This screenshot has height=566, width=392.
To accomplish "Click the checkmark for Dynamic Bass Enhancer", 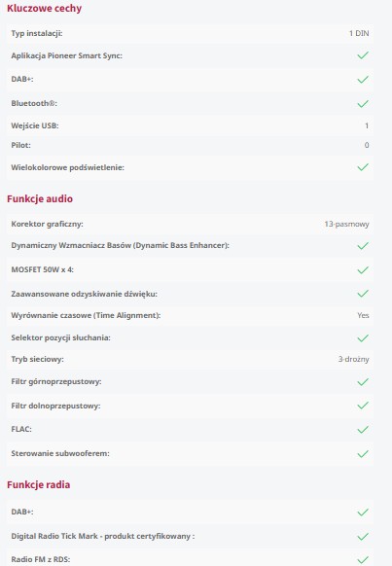I will [363, 246].
